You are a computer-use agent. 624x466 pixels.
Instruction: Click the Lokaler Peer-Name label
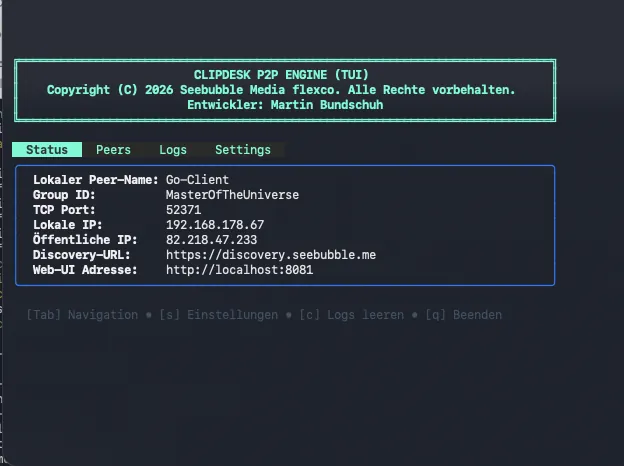[x=96, y=180]
